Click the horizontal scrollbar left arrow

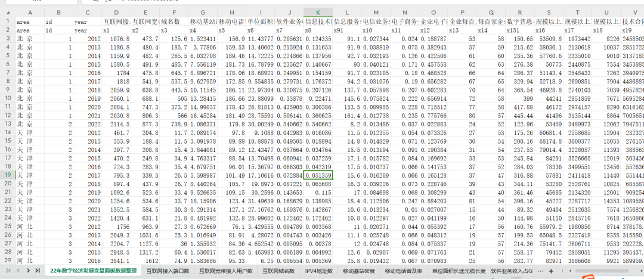(x=569, y=271)
